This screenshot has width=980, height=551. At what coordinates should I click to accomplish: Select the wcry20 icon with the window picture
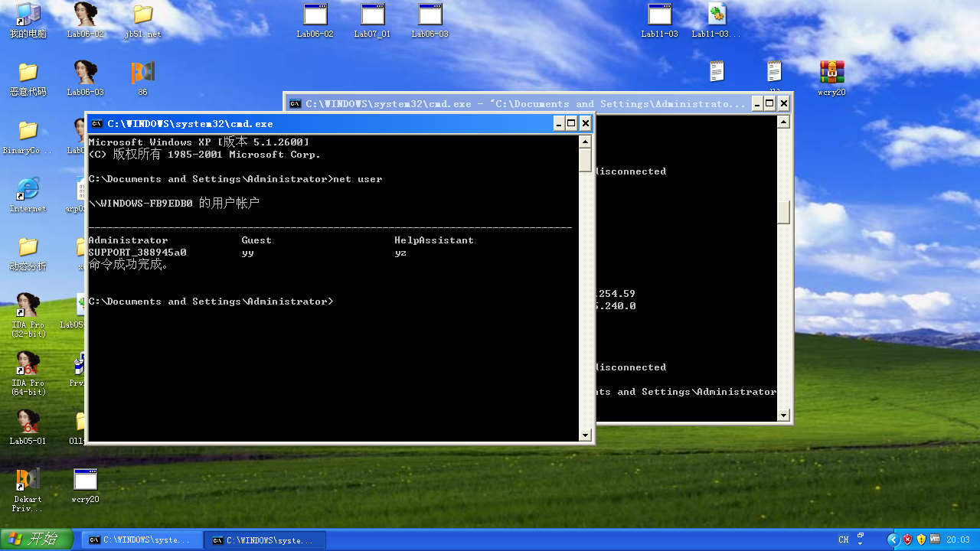[x=85, y=485]
